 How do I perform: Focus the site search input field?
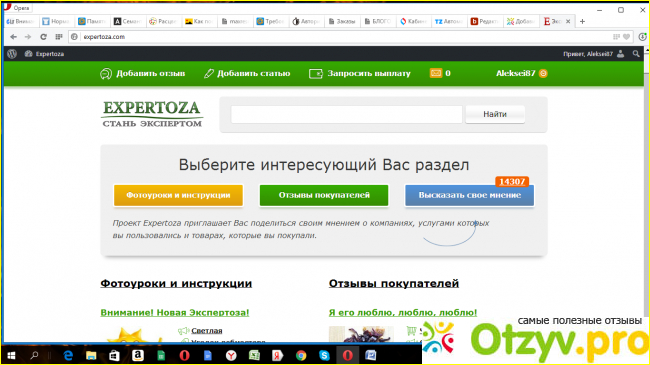pyautogui.click(x=347, y=114)
